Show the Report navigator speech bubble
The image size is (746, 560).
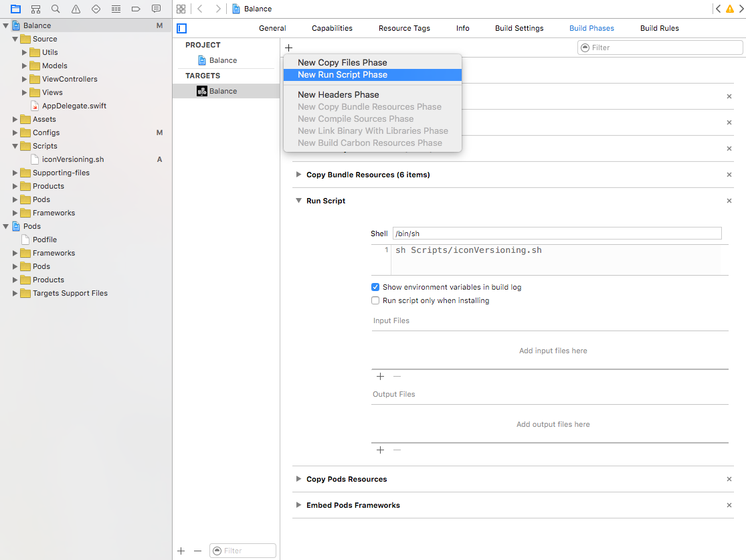[x=156, y=9]
